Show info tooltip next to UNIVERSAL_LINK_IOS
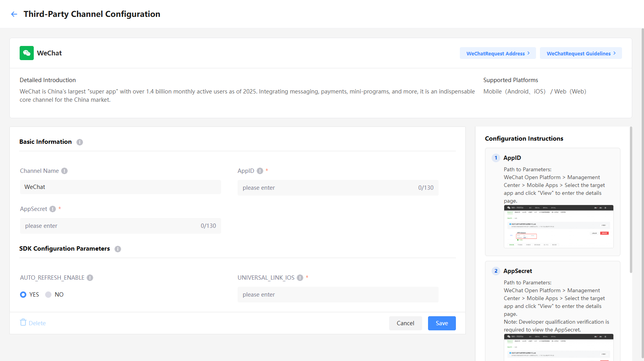644x361 pixels. coord(300,278)
